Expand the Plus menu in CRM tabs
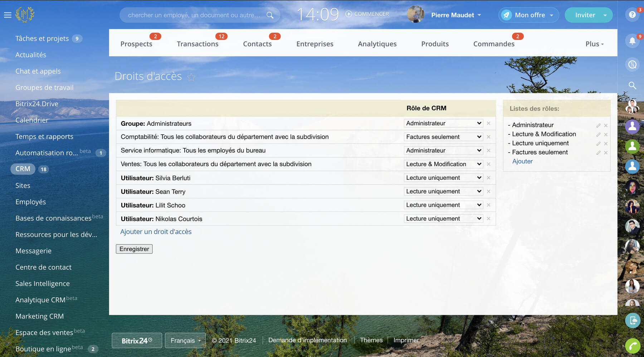The height and width of the screenshot is (357, 644). click(594, 44)
